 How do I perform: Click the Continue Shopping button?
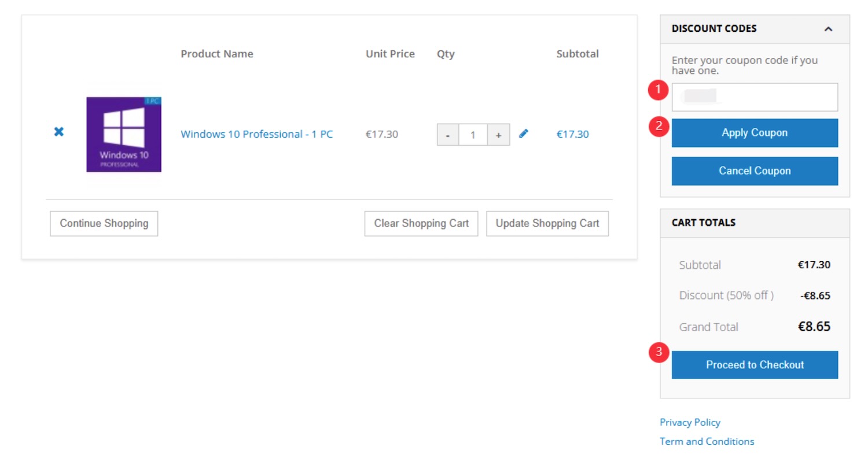tap(104, 223)
